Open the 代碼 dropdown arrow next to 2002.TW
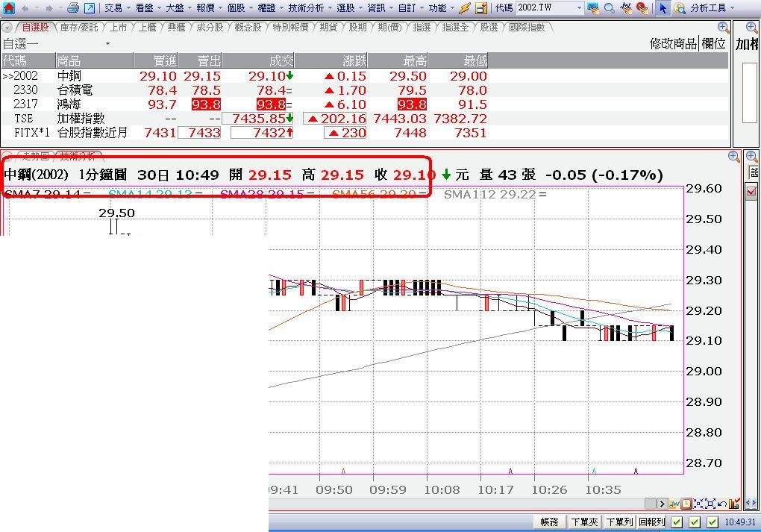Screen dimensions: 761x532 click(x=579, y=8)
